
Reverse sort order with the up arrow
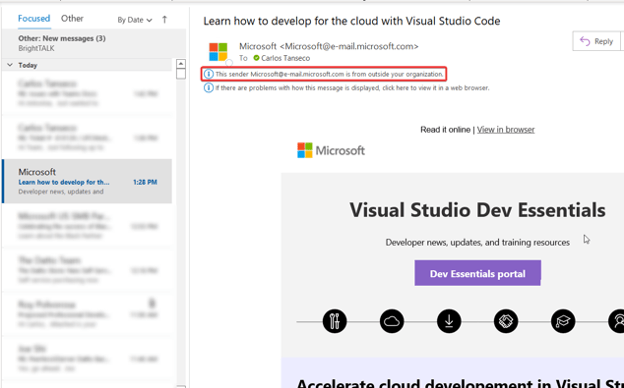click(165, 19)
